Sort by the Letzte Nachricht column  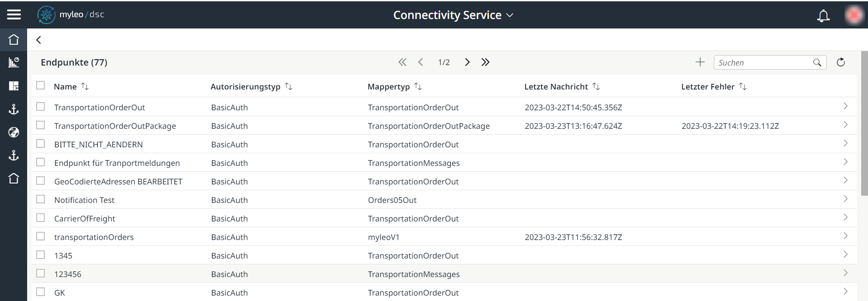[596, 86]
